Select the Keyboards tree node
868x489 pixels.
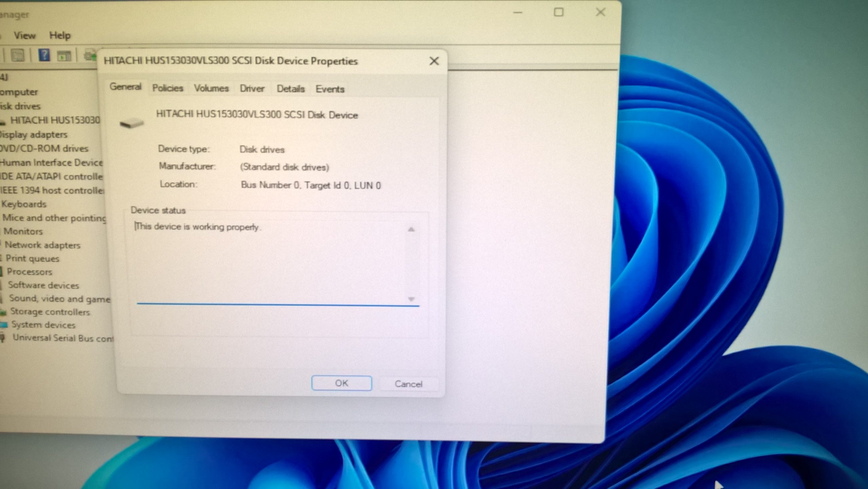click(24, 204)
